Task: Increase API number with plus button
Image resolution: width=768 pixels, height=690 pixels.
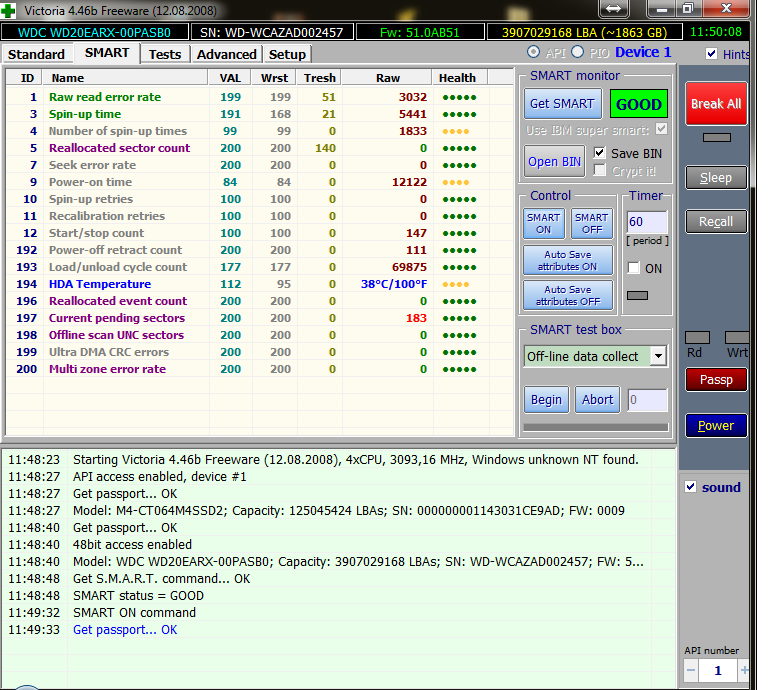Action: coord(744,670)
